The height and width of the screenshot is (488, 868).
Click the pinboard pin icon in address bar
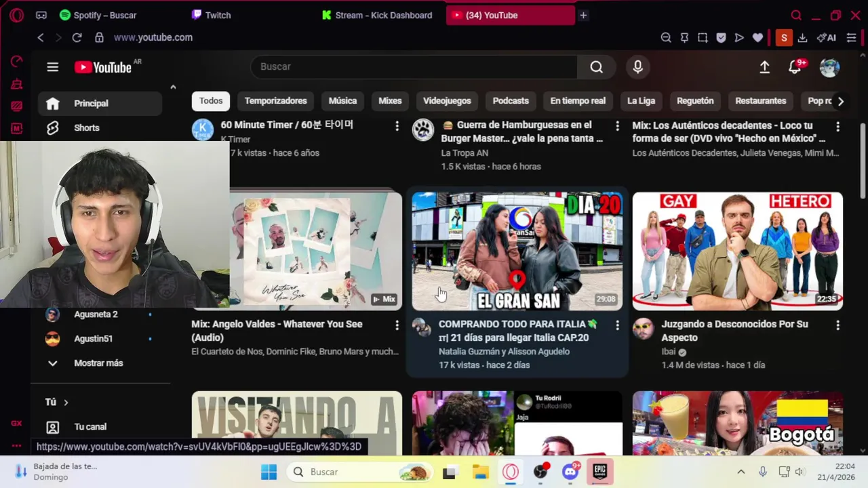(684, 38)
